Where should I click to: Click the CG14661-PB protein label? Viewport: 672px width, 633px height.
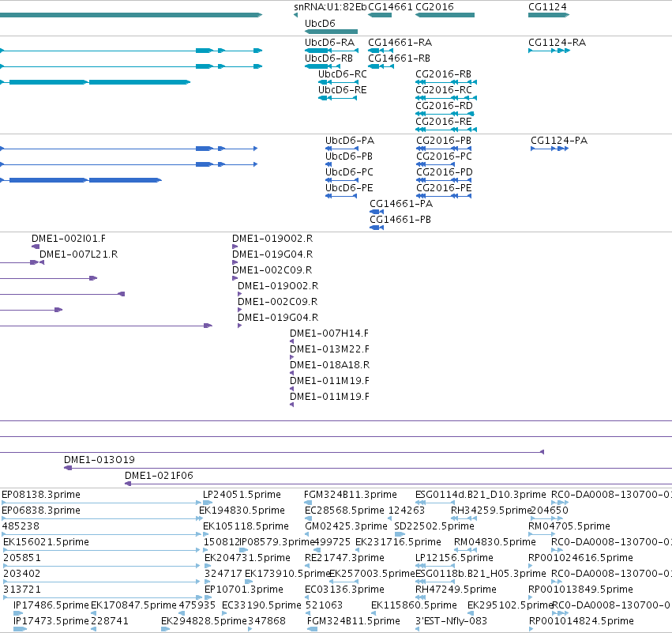[x=400, y=220]
